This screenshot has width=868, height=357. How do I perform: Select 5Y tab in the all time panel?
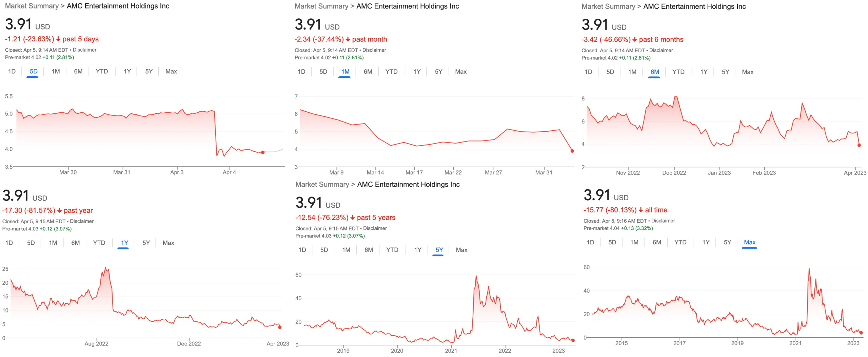(727, 242)
